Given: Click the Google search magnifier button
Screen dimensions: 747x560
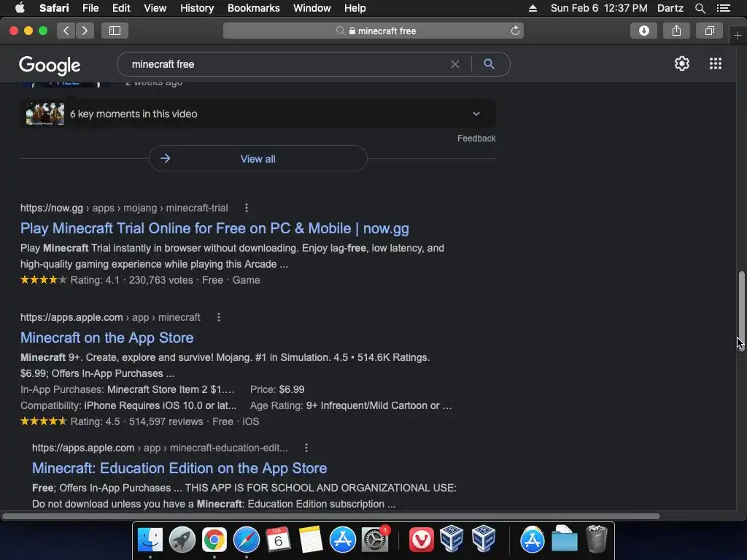Looking at the screenshot, I should [489, 64].
